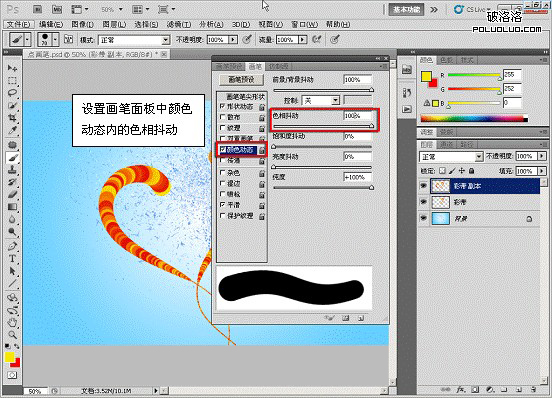Launch Mini Bridge from application bar
552x398 pixels.
(x=57, y=9)
